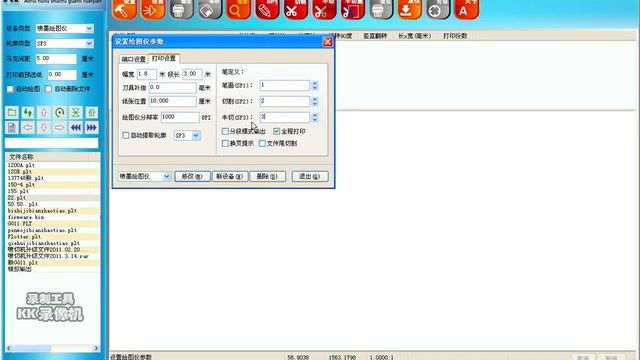Click the 垂直翻转 column header
This screenshot has height=360, width=640.
(x=375, y=36)
